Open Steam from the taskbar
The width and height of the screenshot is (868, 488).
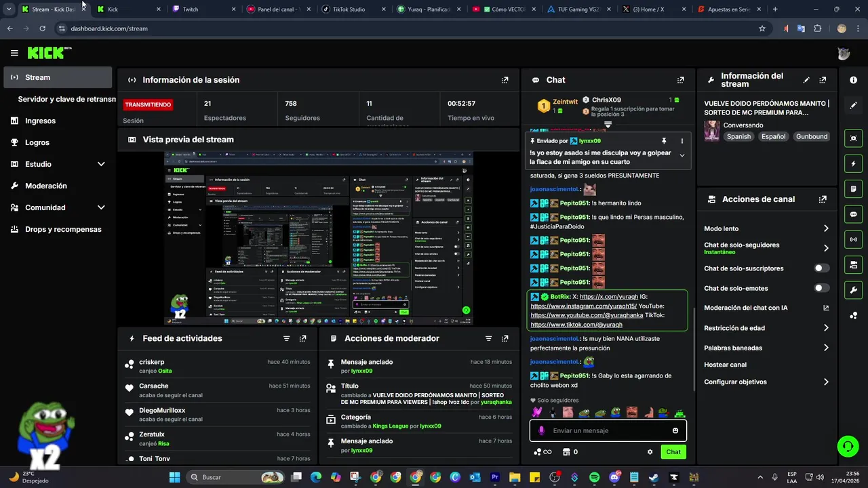click(654, 477)
